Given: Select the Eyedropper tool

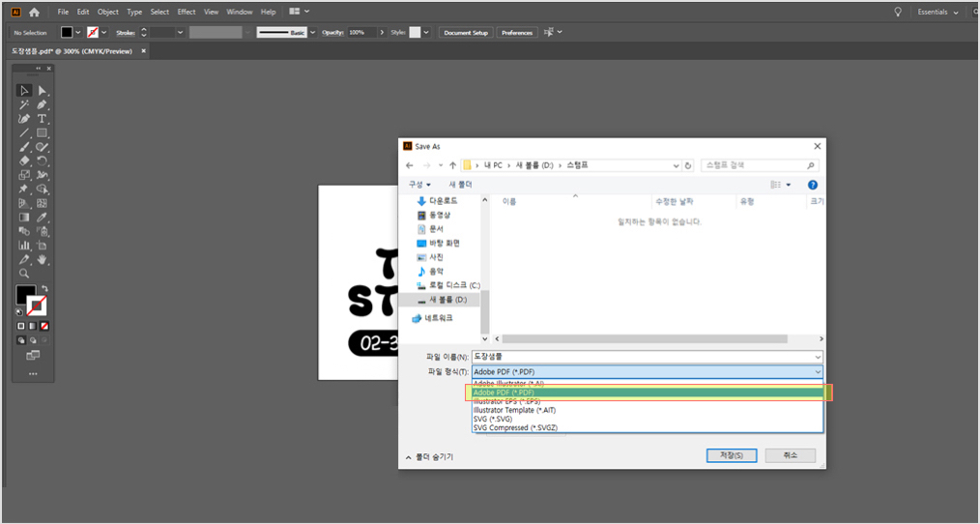Looking at the screenshot, I should (x=42, y=217).
